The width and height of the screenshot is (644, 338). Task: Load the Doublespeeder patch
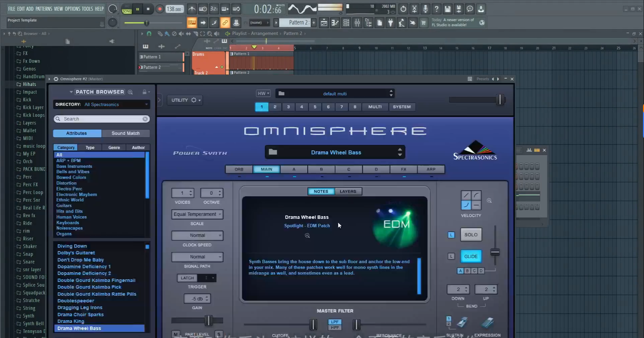point(76,301)
